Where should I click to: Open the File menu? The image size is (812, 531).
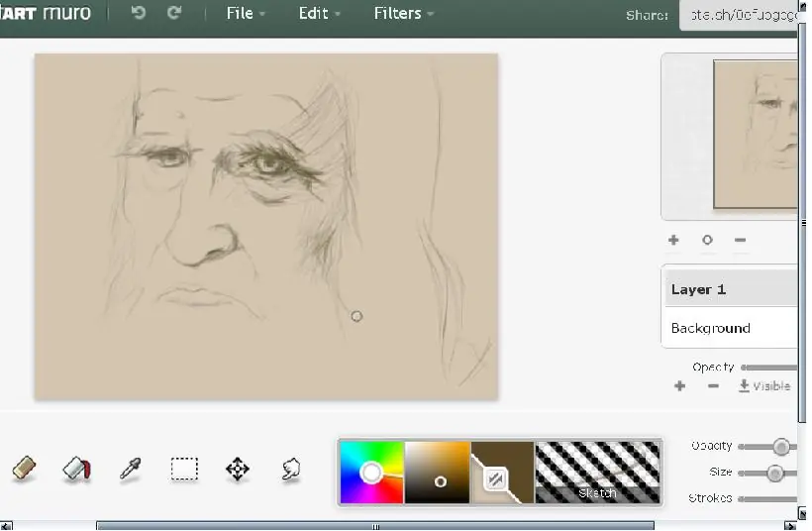pos(246,13)
